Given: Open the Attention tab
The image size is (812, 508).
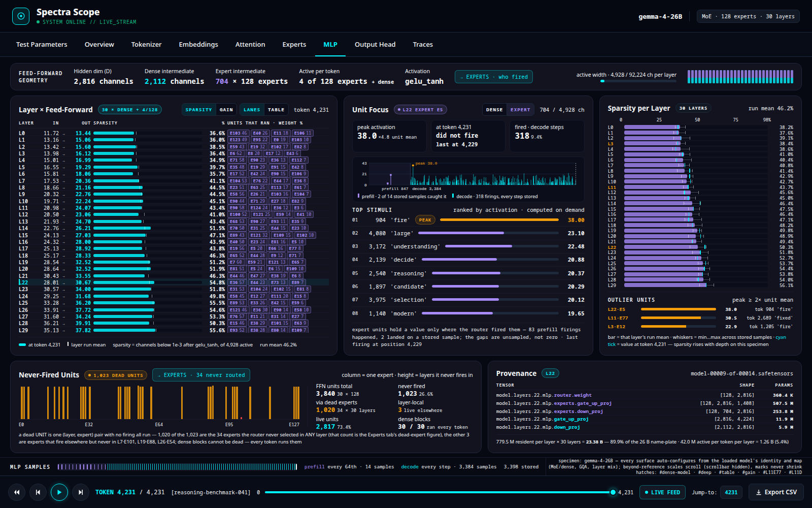Looking at the screenshot, I should click(250, 45).
